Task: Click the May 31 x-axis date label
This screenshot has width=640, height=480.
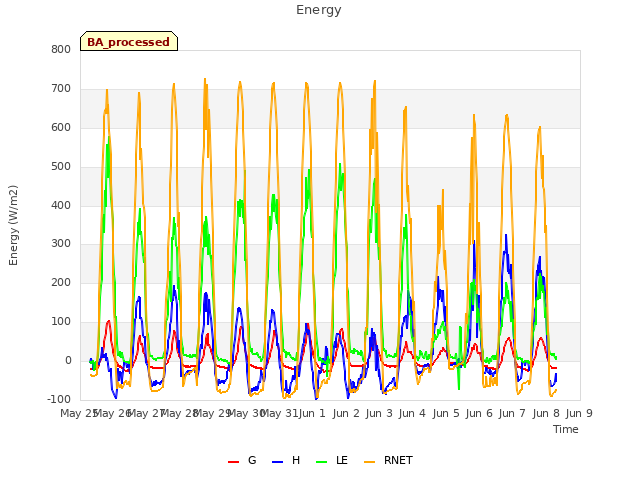Action: click(x=279, y=413)
